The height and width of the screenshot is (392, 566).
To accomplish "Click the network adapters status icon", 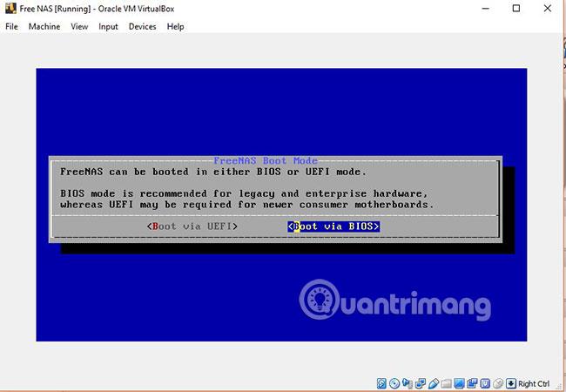I will (x=421, y=383).
